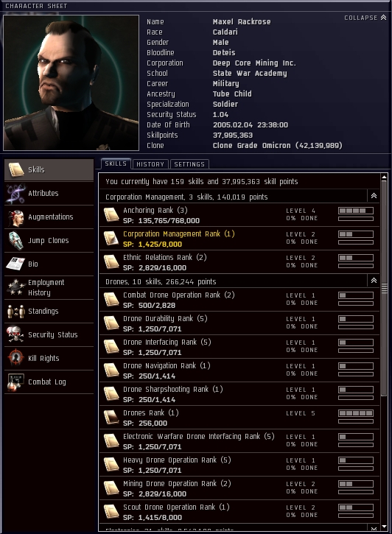
Task: Open the Kill Rights crosshair icon
Action: tap(15, 358)
